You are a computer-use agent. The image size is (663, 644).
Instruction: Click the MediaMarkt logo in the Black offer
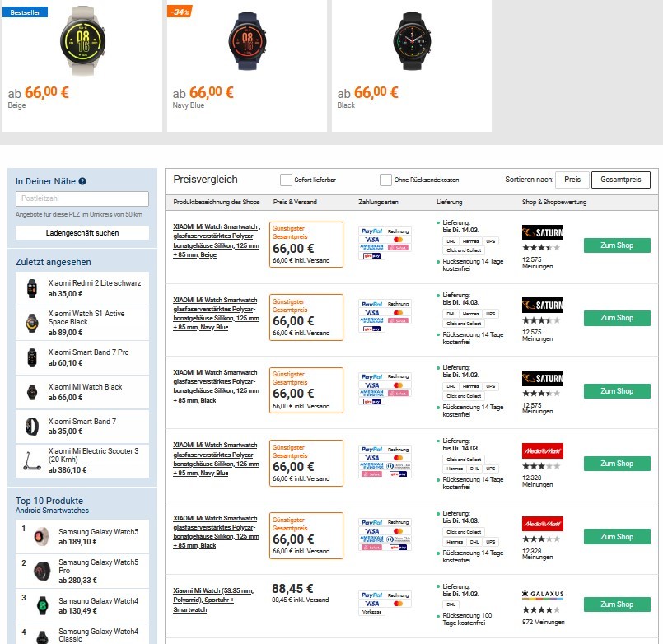click(543, 524)
